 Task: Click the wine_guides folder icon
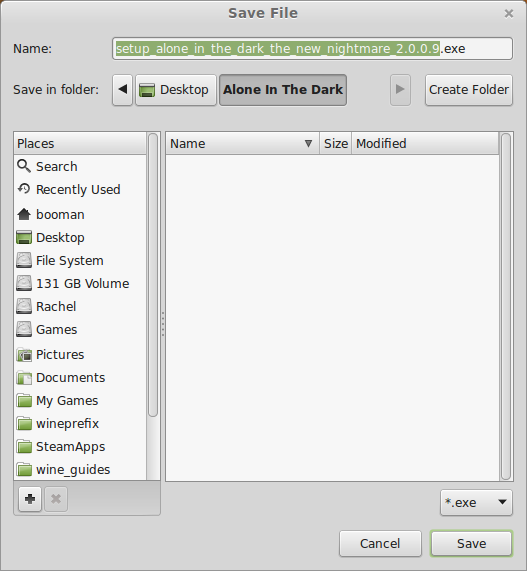24,469
